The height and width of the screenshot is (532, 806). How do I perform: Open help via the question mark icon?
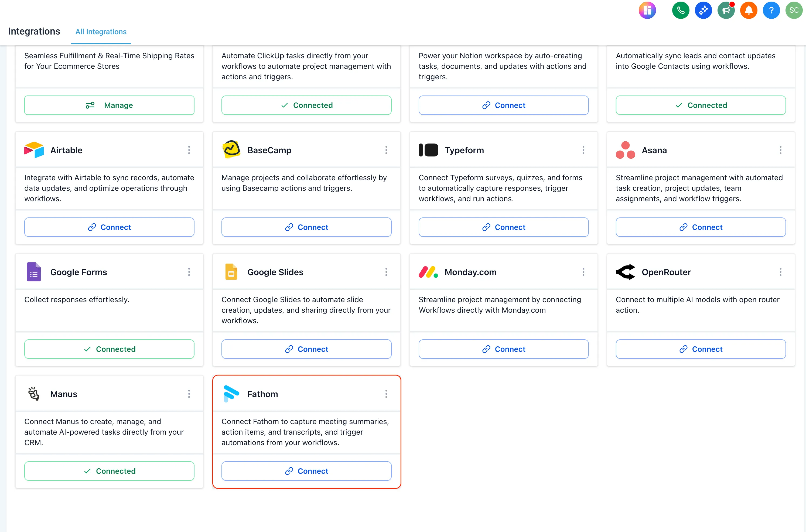point(771,10)
